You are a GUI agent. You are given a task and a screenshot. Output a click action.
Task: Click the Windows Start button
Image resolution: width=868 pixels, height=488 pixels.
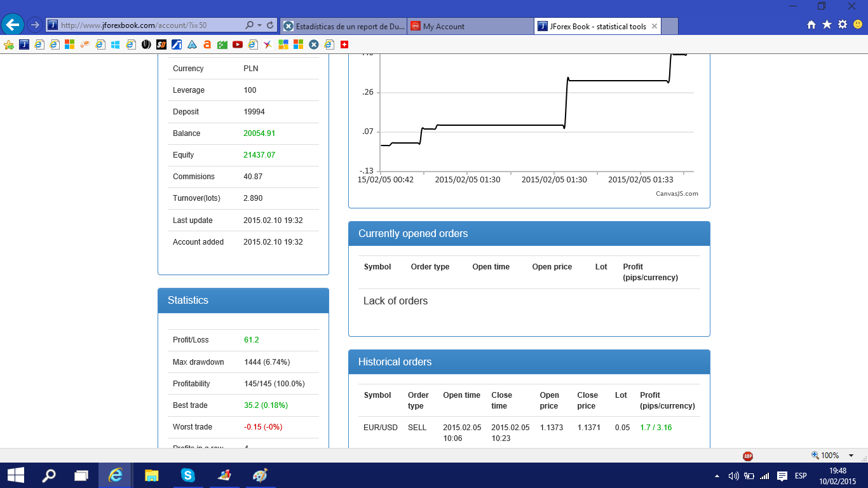click(x=16, y=475)
